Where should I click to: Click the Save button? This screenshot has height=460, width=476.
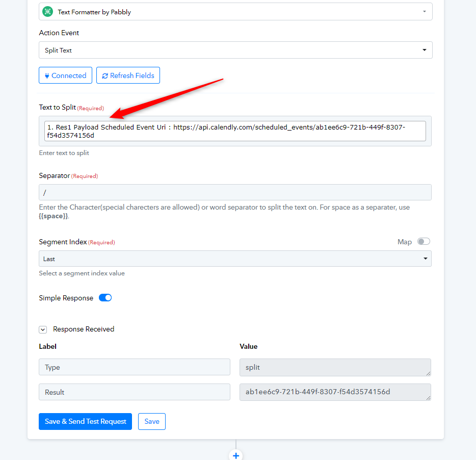pos(152,421)
